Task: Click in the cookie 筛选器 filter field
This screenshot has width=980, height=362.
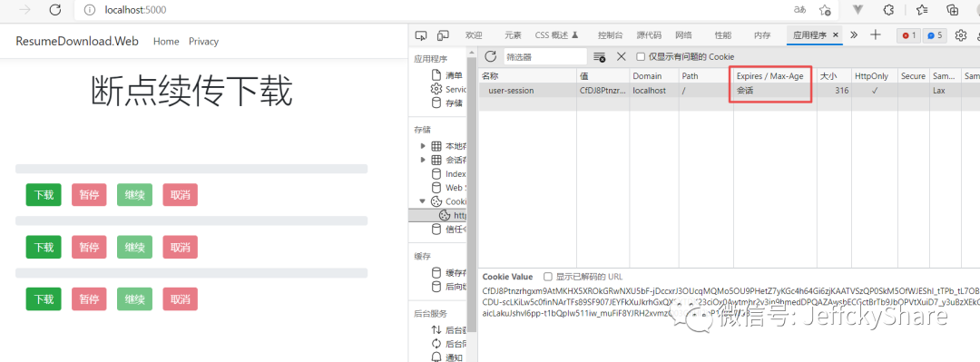Action: coord(545,57)
